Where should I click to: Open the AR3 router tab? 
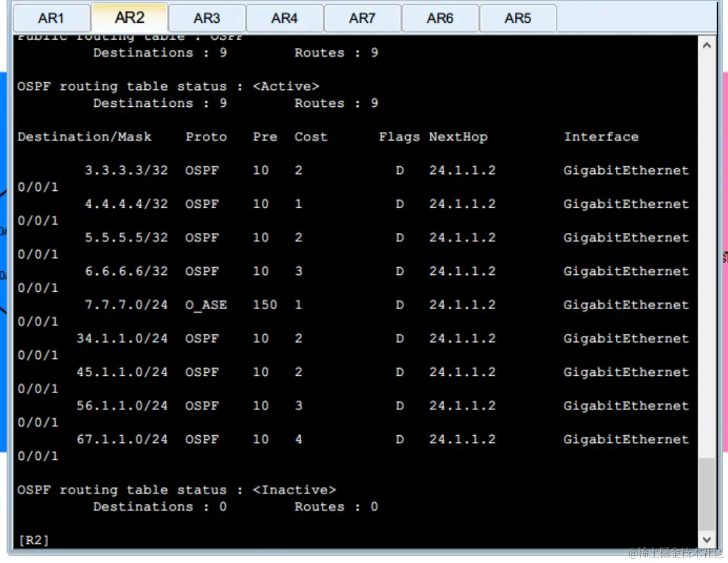207,18
